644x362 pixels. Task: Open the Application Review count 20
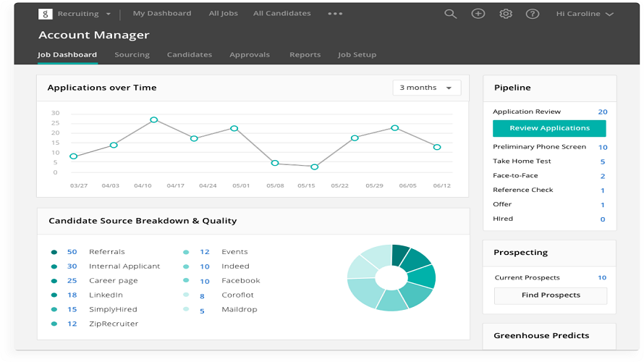[603, 111]
